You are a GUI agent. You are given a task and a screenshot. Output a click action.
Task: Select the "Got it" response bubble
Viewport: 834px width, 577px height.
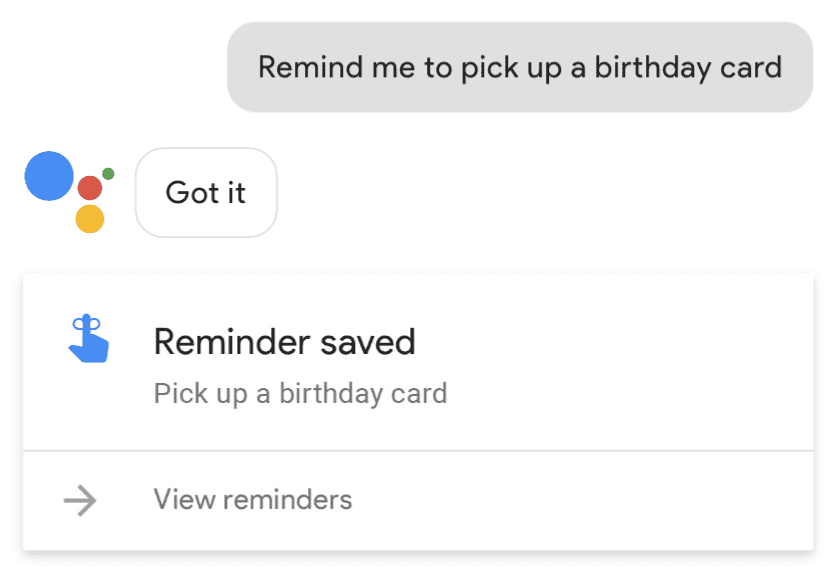point(206,193)
